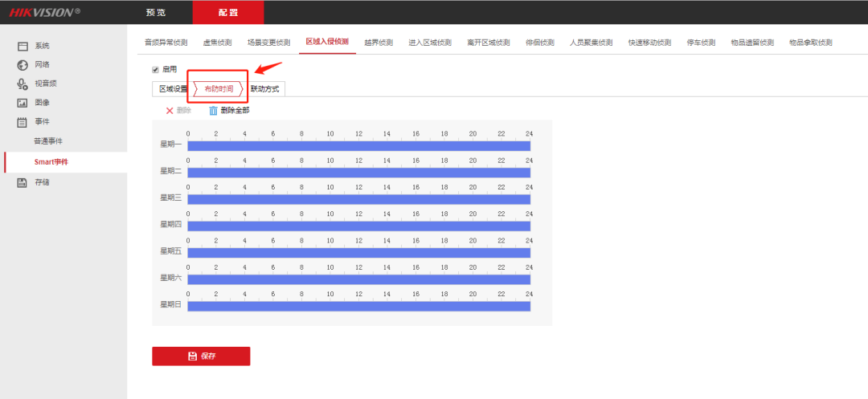Open the 音频异常侦测 tab

coord(166,43)
